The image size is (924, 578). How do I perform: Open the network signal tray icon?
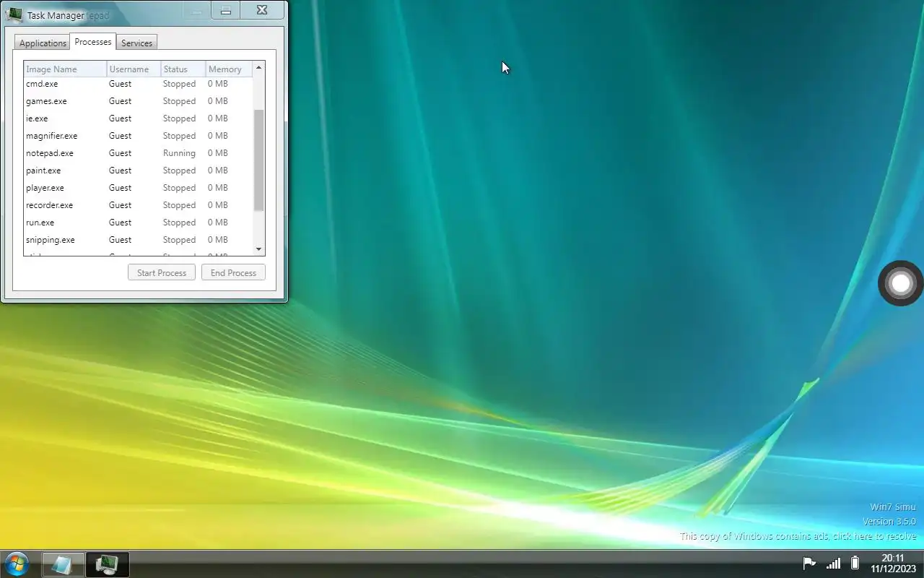[833, 564]
